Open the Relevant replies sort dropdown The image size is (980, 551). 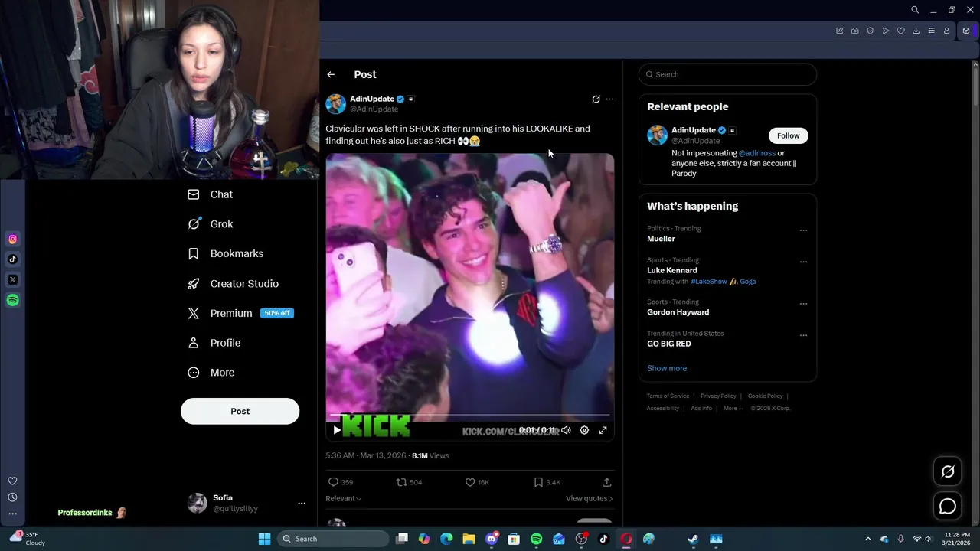coord(343,498)
